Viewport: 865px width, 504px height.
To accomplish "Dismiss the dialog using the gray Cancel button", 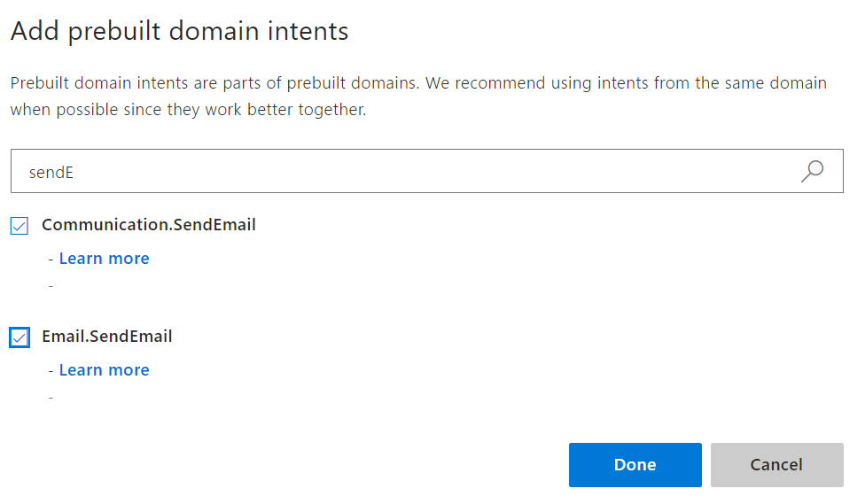I will pyautogui.click(x=776, y=465).
